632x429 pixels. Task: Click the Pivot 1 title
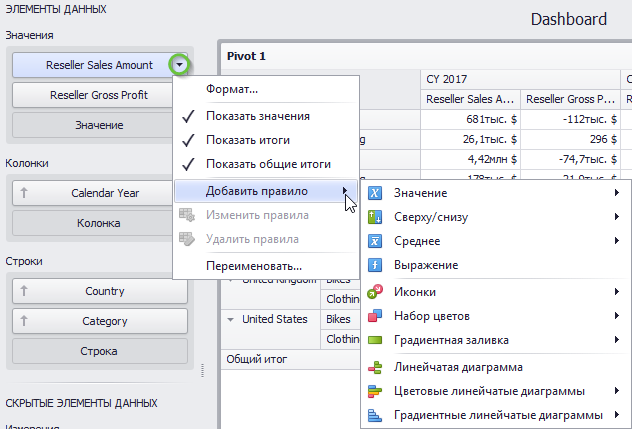246,56
